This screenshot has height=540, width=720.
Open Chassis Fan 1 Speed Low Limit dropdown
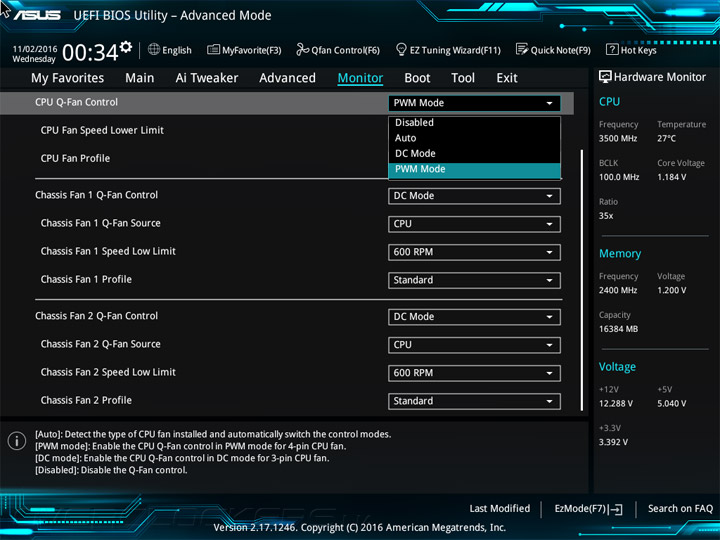474,252
